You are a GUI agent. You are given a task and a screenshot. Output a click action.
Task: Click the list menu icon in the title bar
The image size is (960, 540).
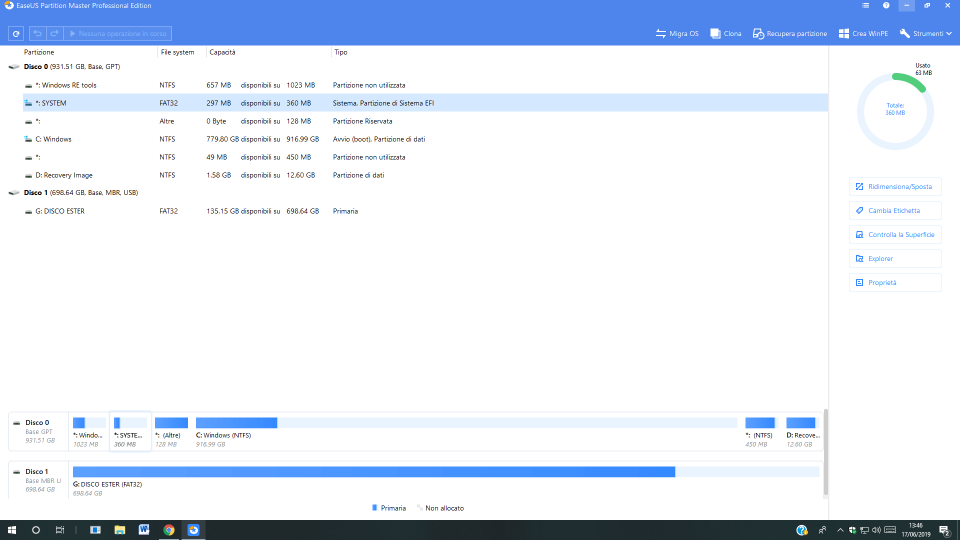click(x=865, y=6)
